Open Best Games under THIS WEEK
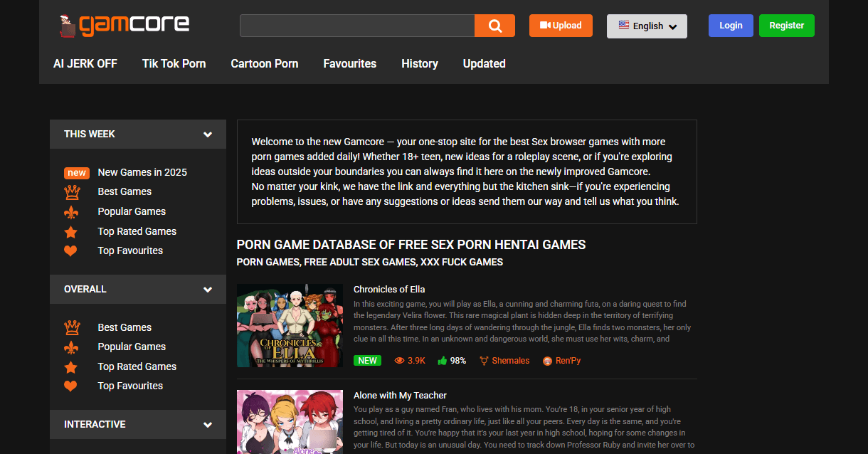 [125, 191]
